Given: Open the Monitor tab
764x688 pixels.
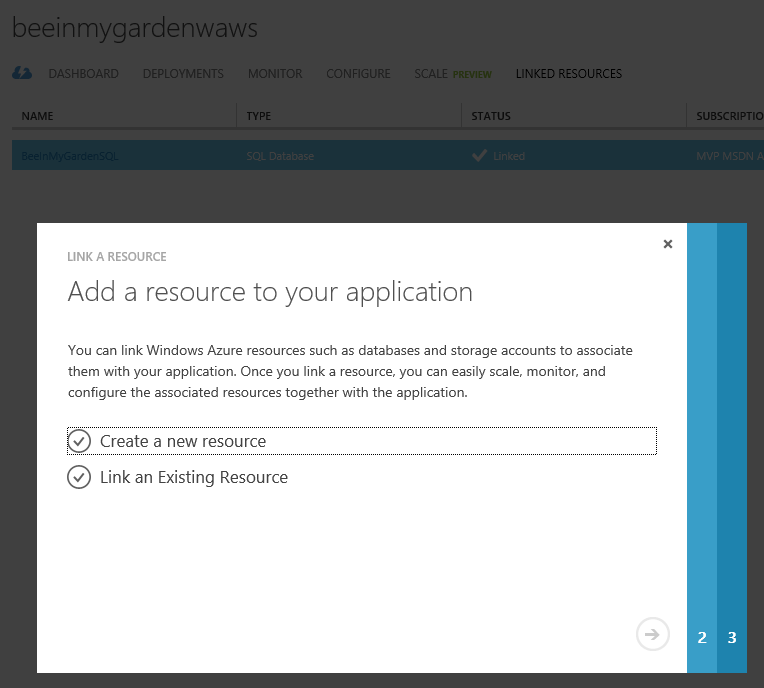Looking at the screenshot, I should 275,74.
